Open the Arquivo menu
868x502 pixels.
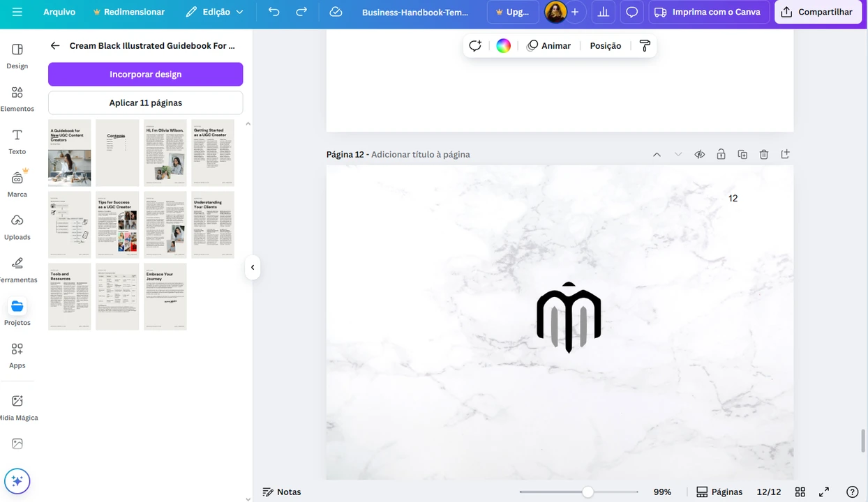(59, 12)
